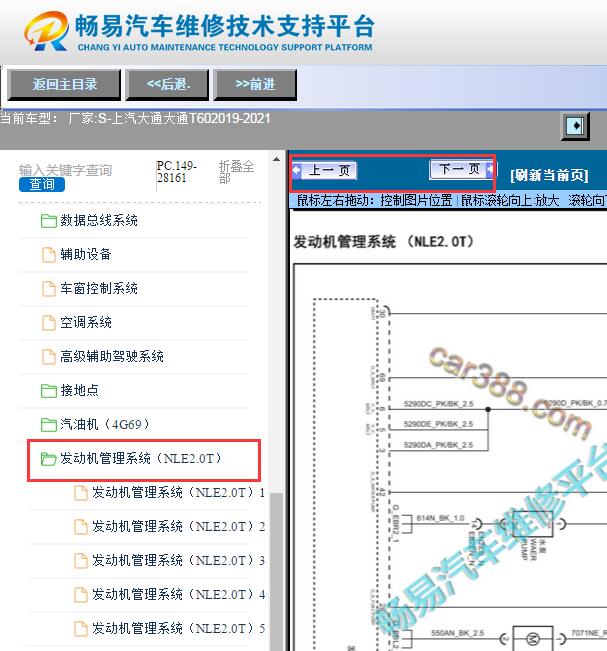Go back with the <<后退 button
The image size is (607, 651).
tap(167, 85)
